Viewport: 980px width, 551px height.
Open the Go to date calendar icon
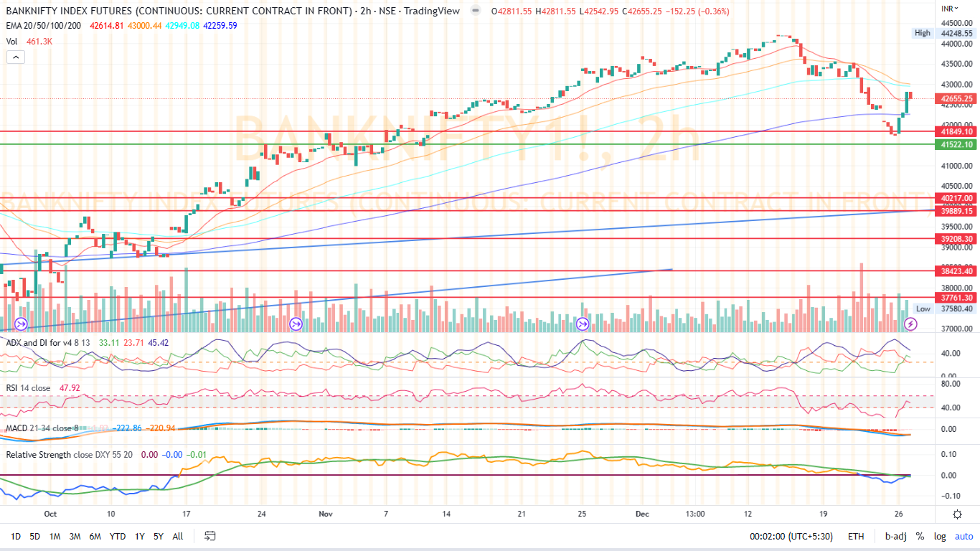point(210,536)
